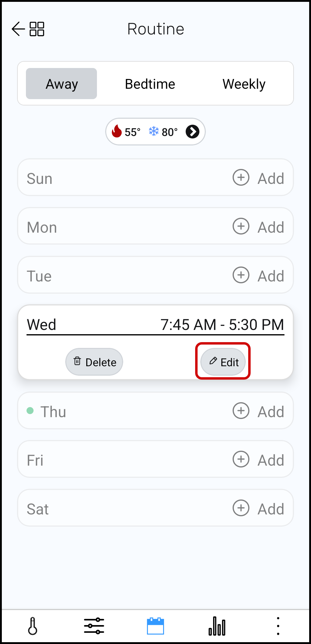
Task: Switch to the Bedtime routine
Action: [150, 84]
